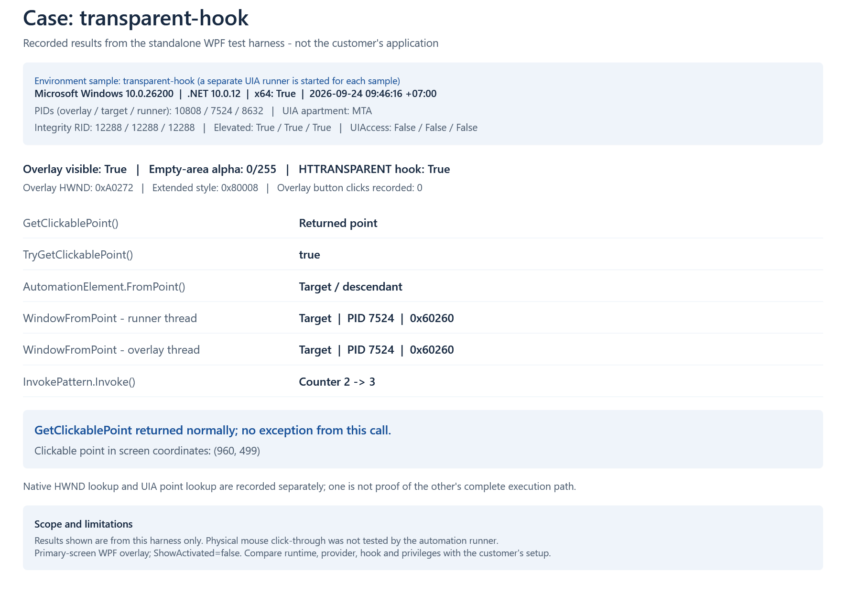Viewport: 846px width, 616px height.
Task: Click 'Empty-area alpha: 0/255' value
Action: (x=213, y=169)
